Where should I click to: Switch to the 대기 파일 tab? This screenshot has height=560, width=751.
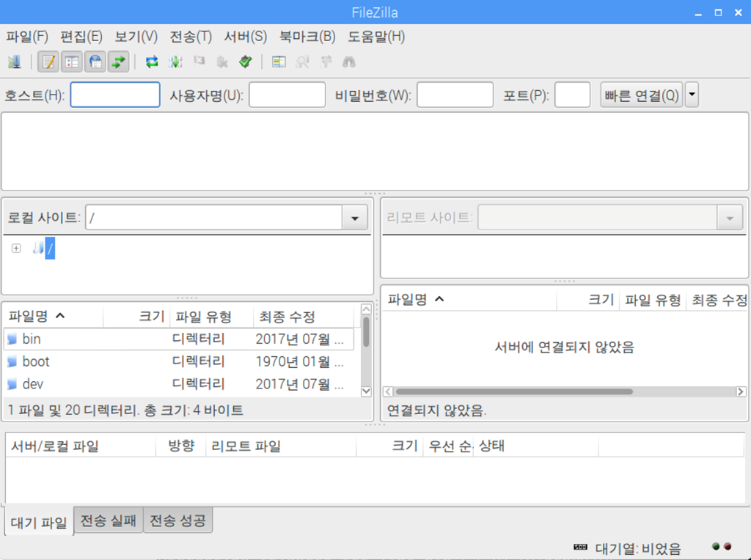coord(39,522)
